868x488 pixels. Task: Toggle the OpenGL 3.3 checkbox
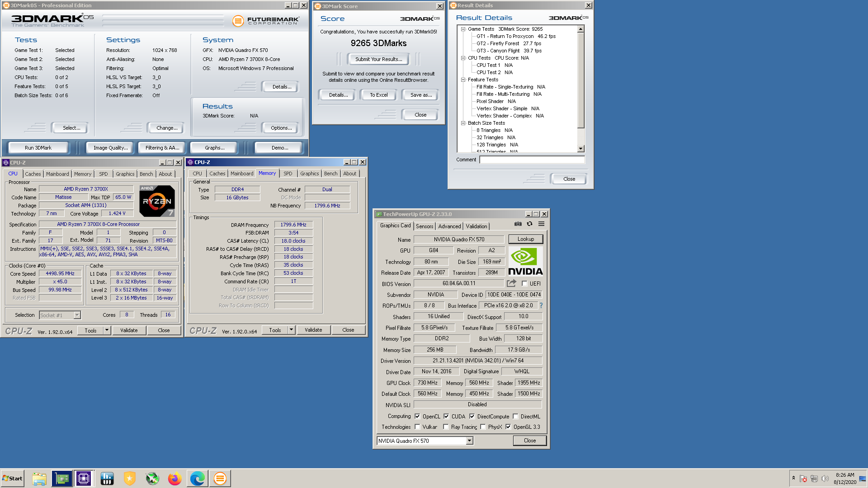pyautogui.click(x=508, y=427)
